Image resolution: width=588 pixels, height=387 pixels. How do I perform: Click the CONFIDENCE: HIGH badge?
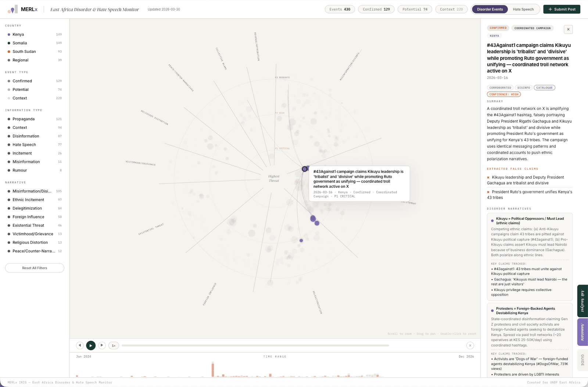(x=504, y=94)
